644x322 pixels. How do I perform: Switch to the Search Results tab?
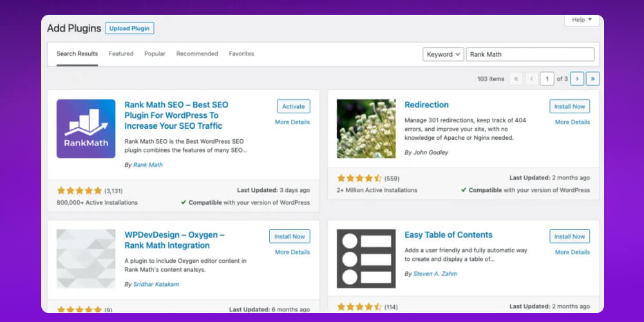pos(77,54)
